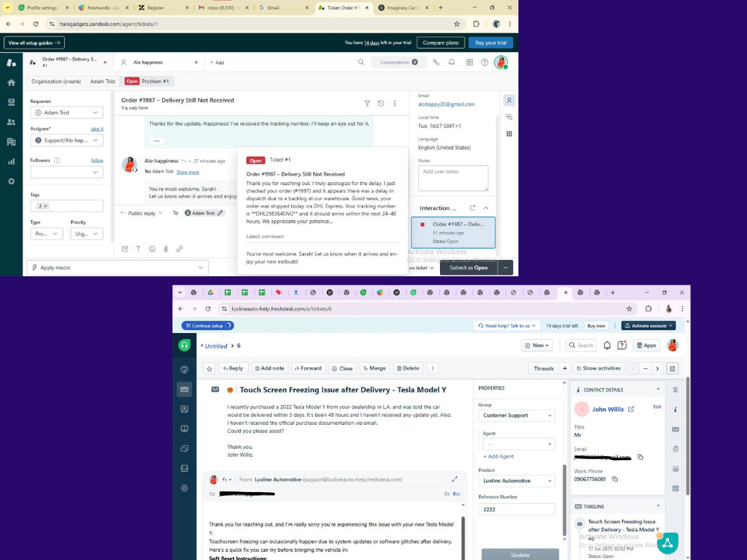Open Zendesk notifications bell icon
747x560 pixels.
(x=452, y=63)
